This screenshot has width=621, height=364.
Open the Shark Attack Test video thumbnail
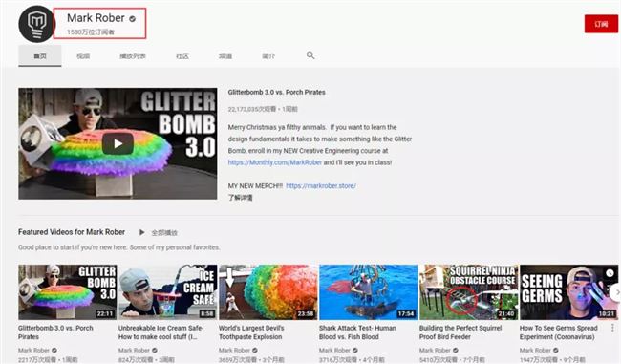pyautogui.click(x=369, y=292)
